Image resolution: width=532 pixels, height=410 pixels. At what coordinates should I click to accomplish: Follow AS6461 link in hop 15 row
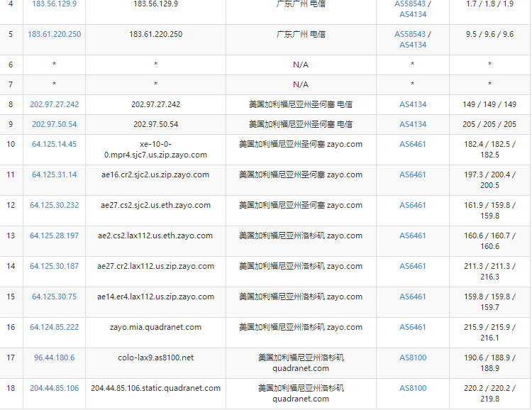click(x=413, y=297)
